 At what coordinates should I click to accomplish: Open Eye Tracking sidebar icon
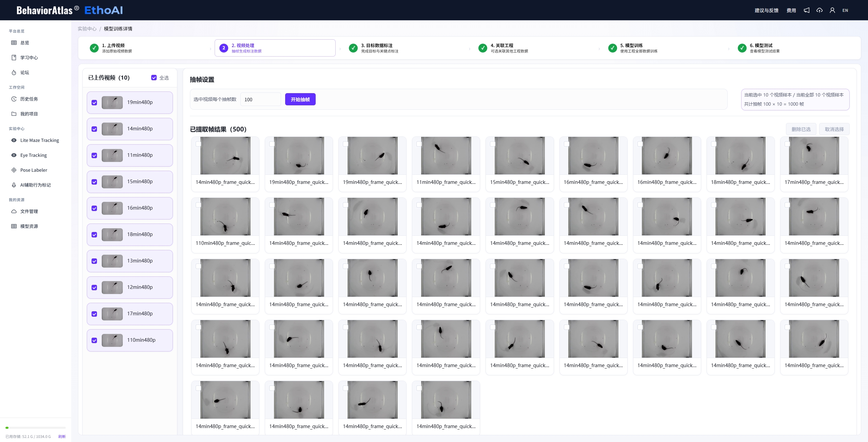pos(14,155)
